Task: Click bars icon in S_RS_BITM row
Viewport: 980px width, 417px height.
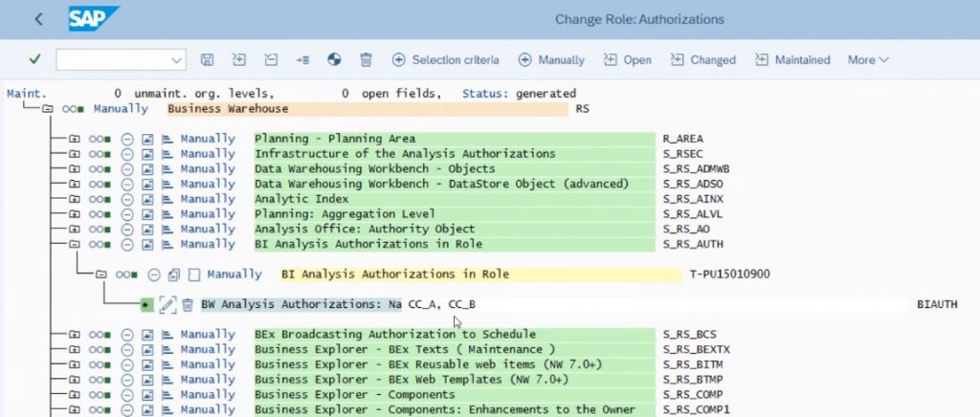Action: 167,364
